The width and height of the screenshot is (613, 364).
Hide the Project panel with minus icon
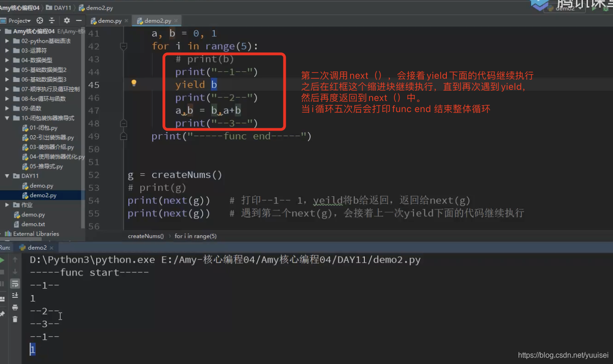point(79,20)
